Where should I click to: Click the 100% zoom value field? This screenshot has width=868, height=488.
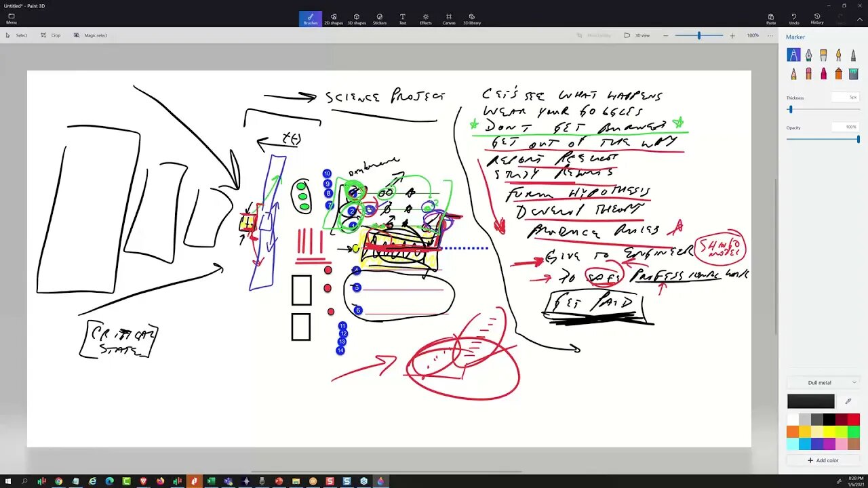tap(753, 35)
